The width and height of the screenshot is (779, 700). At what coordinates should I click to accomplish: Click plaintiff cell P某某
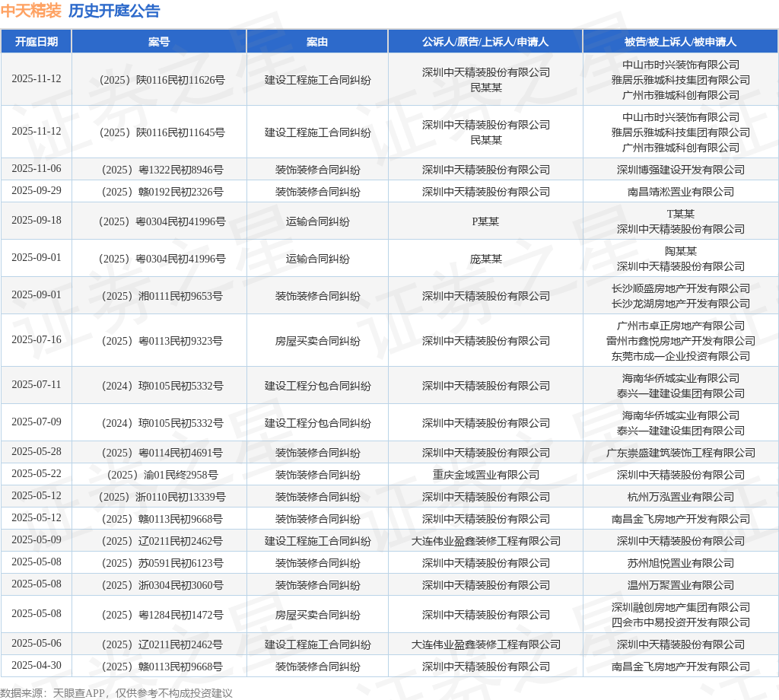pyautogui.click(x=485, y=221)
